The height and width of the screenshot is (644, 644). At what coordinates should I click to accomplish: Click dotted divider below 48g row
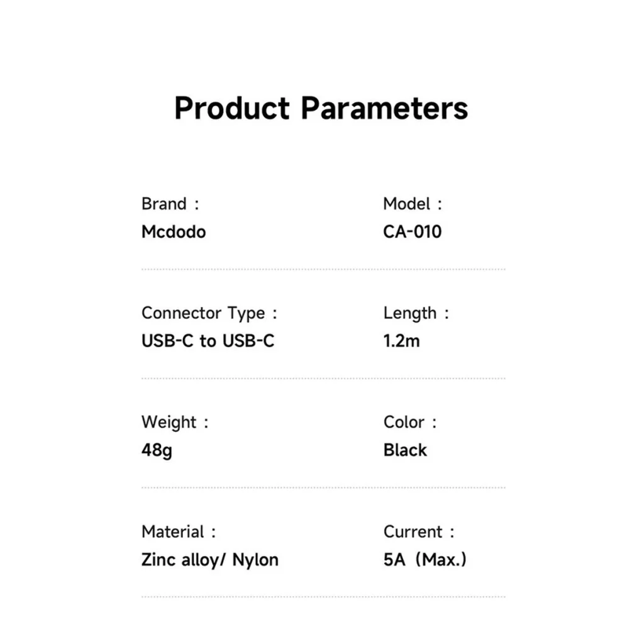pyautogui.click(x=323, y=488)
